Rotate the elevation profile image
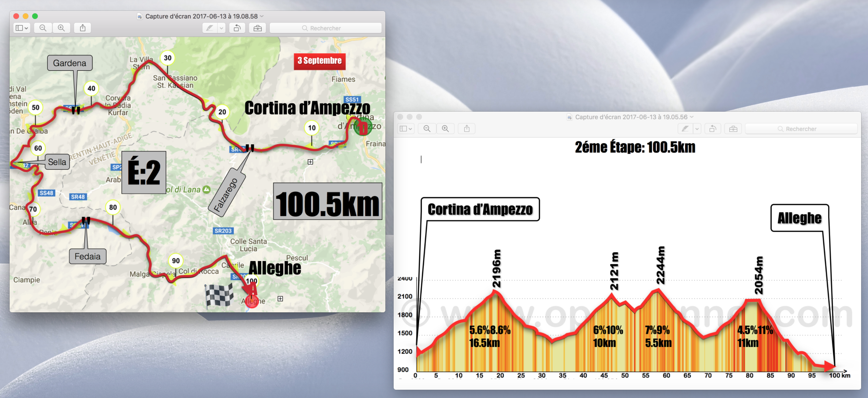The width and height of the screenshot is (868, 398). [x=713, y=129]
